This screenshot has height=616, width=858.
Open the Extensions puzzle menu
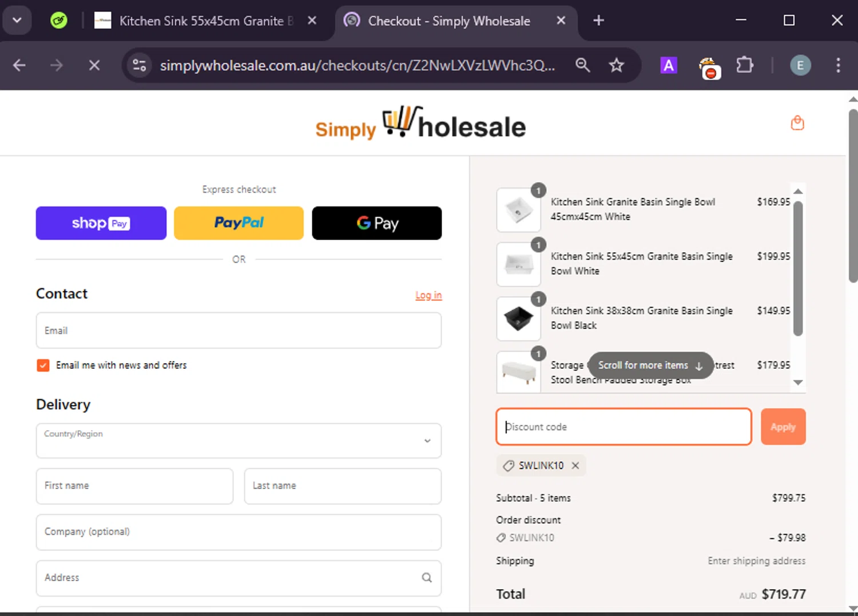pos(745,65)
